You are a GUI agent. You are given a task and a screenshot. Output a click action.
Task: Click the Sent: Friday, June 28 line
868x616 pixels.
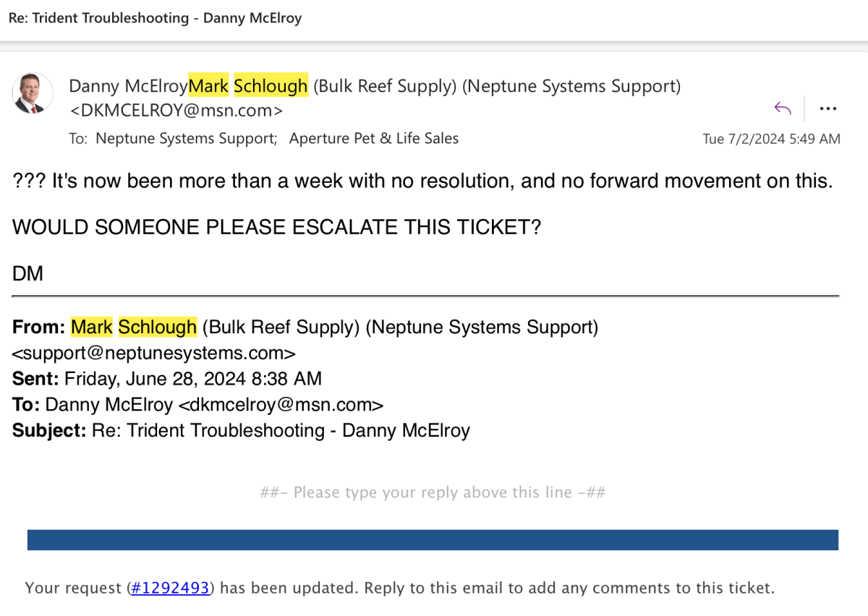pos(167,379)
